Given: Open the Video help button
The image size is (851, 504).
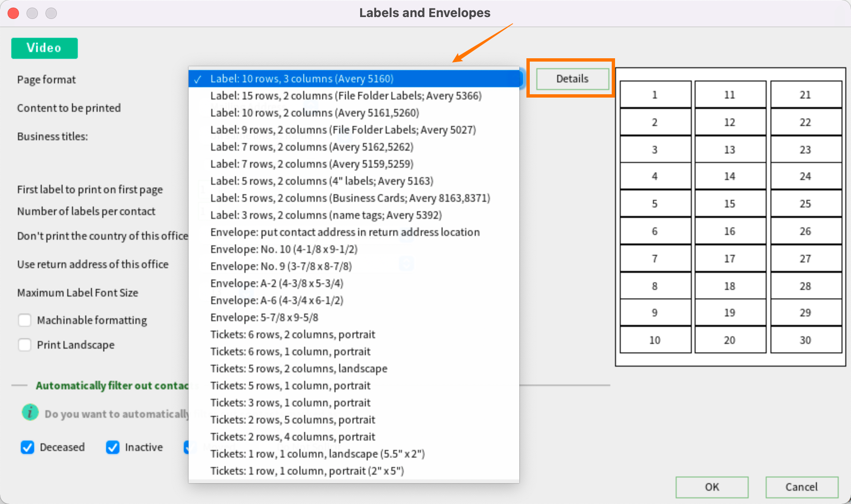Looking at the screenshot, I should 44,48.
